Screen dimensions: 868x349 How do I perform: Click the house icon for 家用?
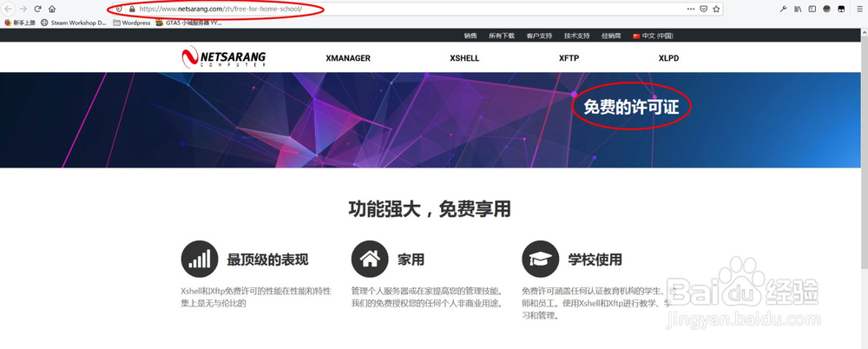[370, 259]
